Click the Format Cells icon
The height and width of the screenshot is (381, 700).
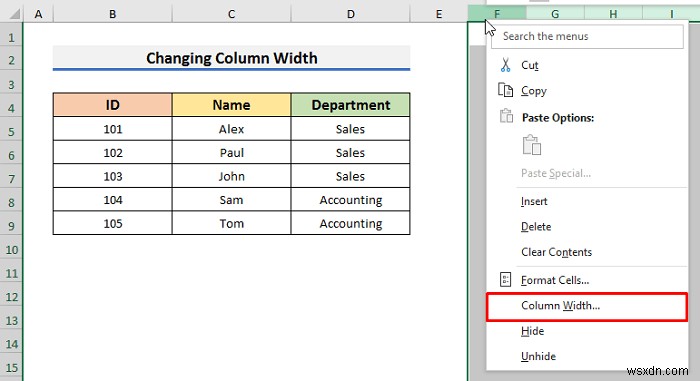(x=505, y=280)
